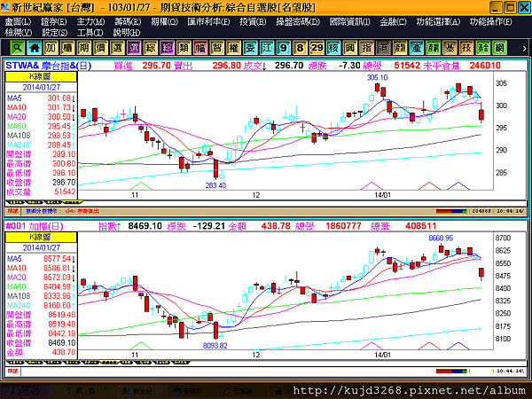This screenshot has height=399, width=532.
Task: Open the cyan 核 toolbar icon
Action: (333, 48)
